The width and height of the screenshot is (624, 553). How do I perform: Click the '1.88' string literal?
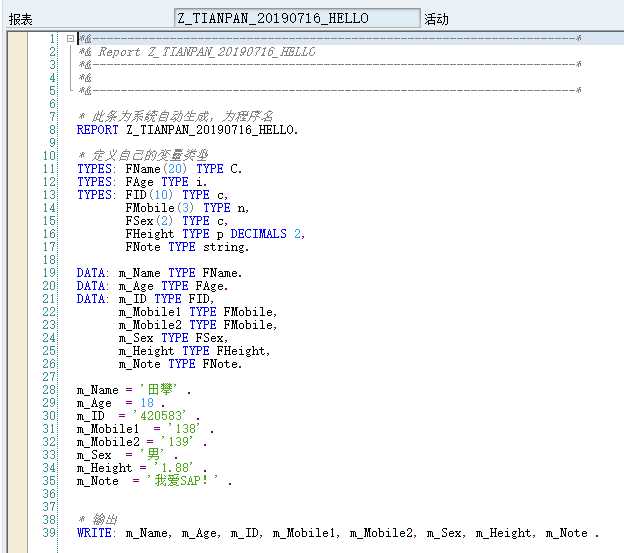173,468
